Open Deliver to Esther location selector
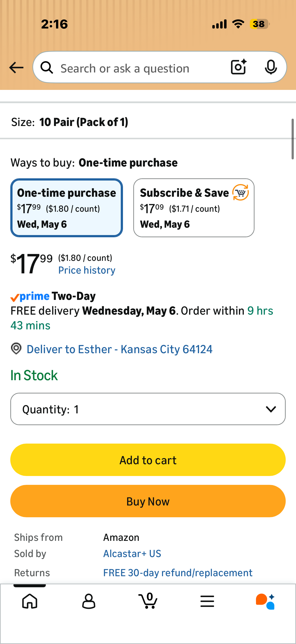Screen dimensions: 296x644 [119, 349]
